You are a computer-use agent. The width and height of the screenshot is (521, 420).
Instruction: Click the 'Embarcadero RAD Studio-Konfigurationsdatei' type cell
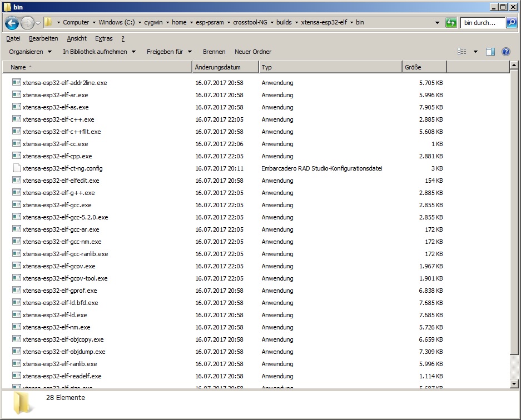click(321, 168)
